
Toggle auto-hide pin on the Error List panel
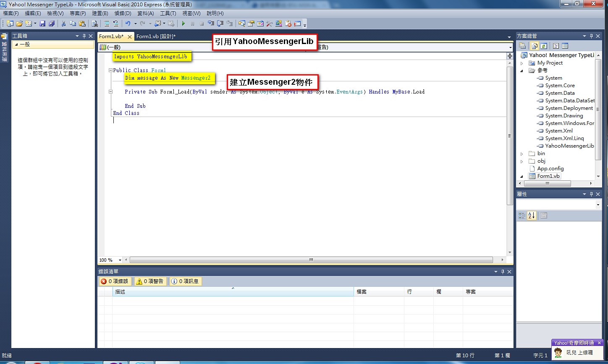[x=503, y=272]
